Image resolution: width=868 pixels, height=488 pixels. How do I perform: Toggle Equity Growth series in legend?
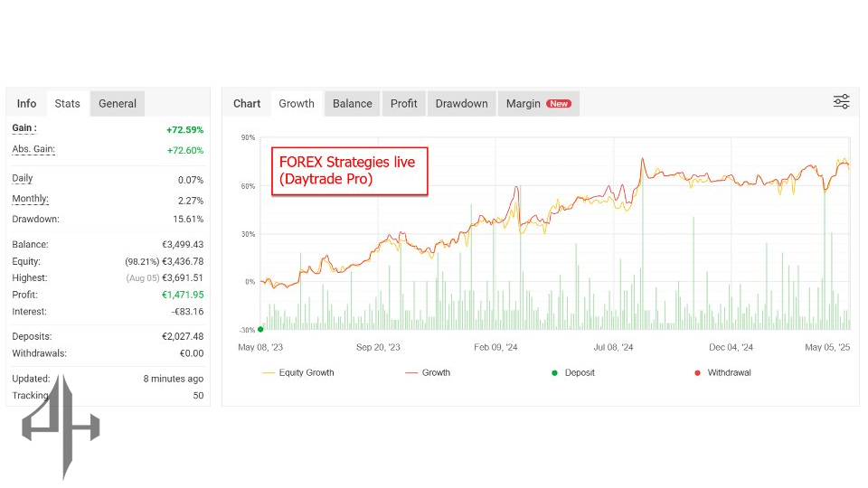(297, 372)
